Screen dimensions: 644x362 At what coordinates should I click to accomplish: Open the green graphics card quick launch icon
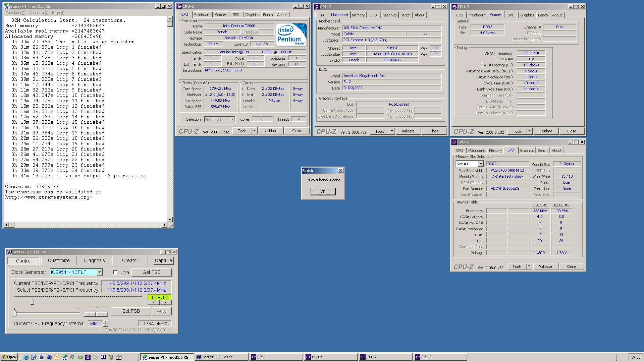[80, 357]
